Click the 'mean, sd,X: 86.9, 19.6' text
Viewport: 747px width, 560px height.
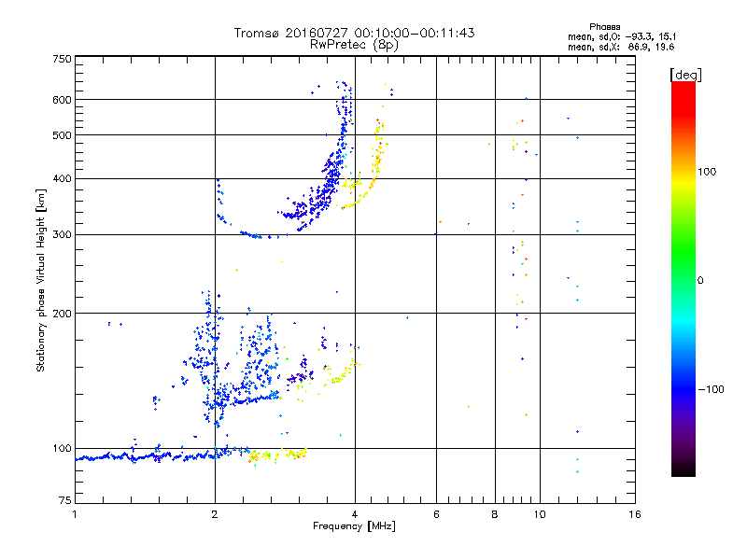coord(621,47)
